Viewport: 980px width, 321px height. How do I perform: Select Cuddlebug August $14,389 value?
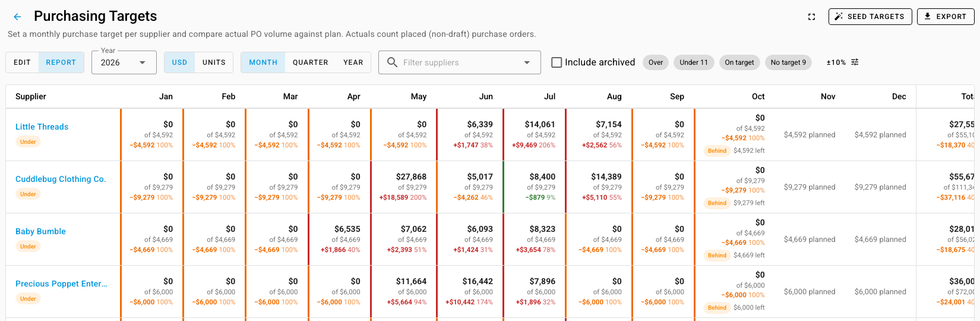(x=606, y=177)
